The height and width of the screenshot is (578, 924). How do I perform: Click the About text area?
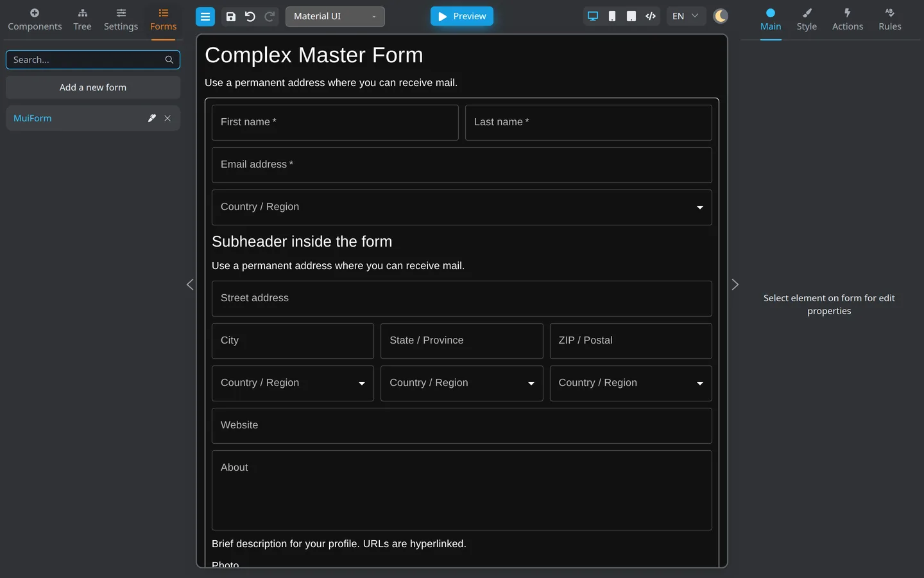[462, 490]
